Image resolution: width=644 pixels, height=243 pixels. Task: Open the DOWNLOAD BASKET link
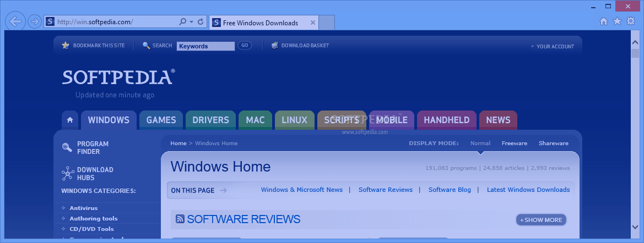click(305, 46)
